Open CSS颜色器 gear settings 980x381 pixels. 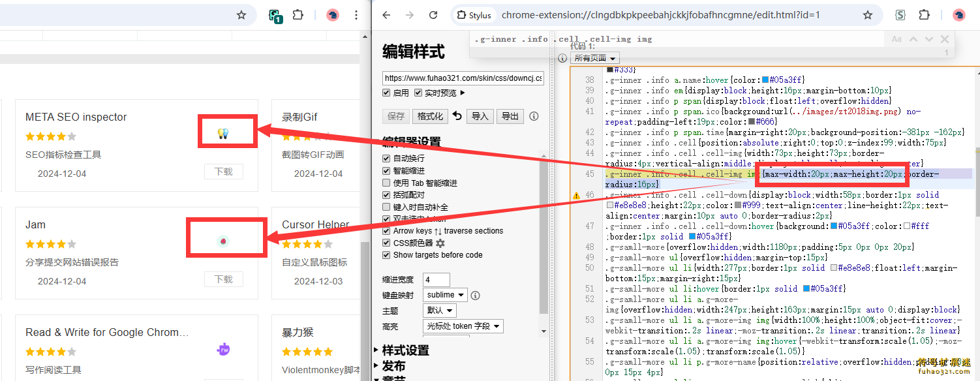(440, 243)
